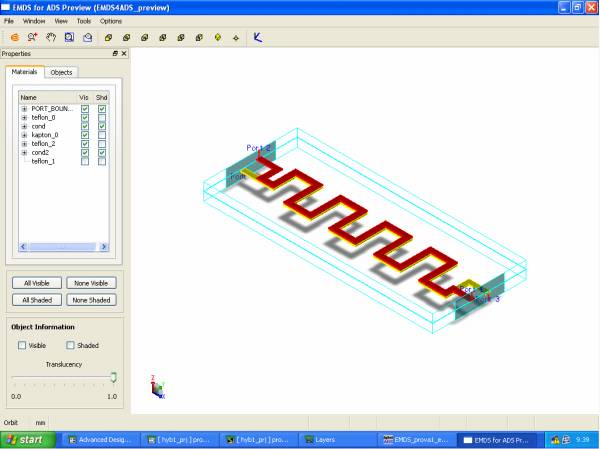Check the Shaded box in Object Information
This screenshot has width=600, height=449.
tap(70, 345)
